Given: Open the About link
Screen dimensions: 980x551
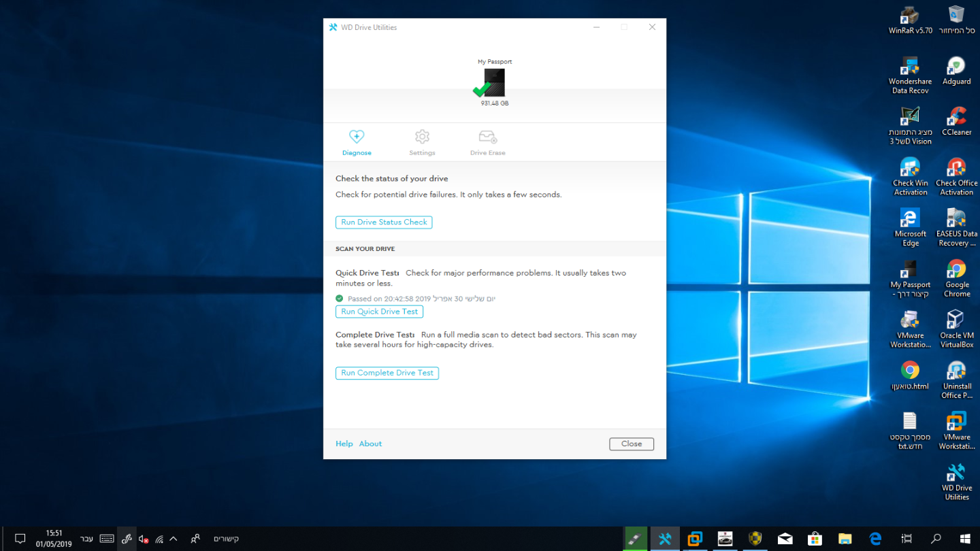Looking at the screenshot, I should click(370, 444).
